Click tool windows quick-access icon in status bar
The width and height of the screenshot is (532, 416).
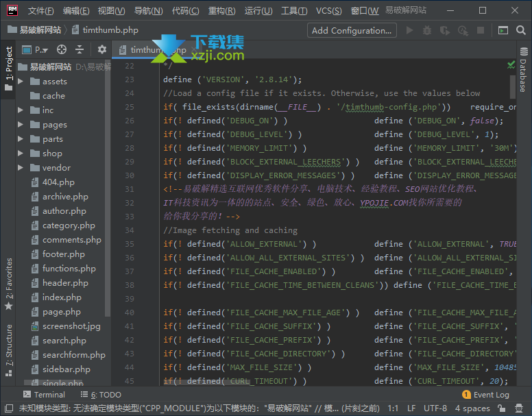coord(9,408)
